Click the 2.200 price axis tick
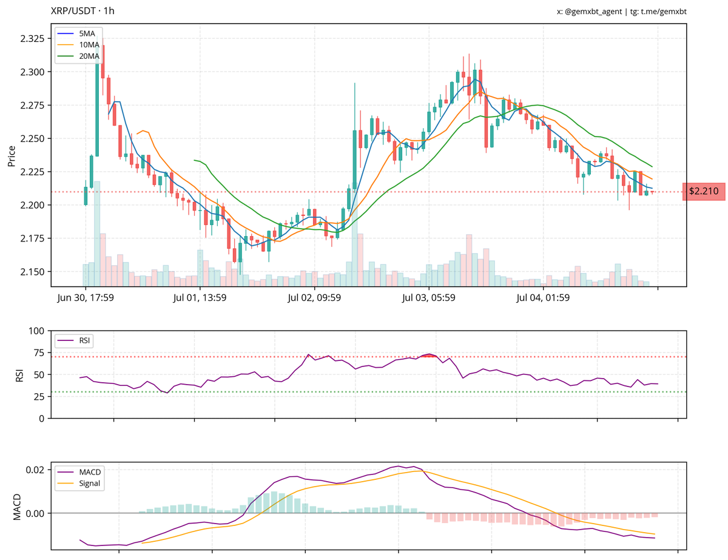Viewport: 728px width, 560px height. point(33,206)
